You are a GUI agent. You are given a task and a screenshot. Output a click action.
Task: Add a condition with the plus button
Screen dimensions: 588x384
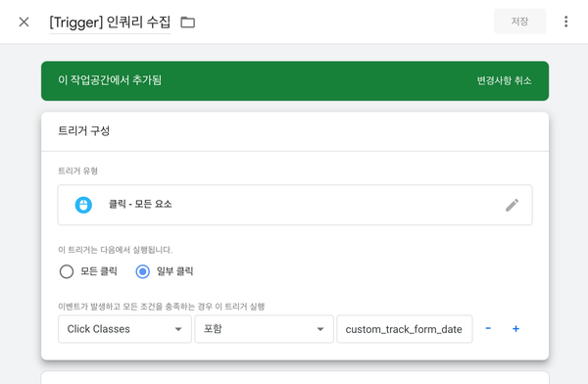click(516, 329)
